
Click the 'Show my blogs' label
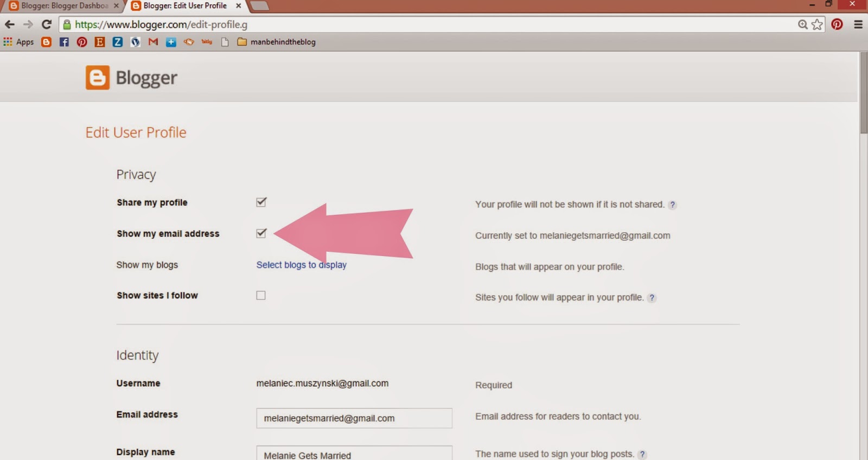(x=147, y=265)
